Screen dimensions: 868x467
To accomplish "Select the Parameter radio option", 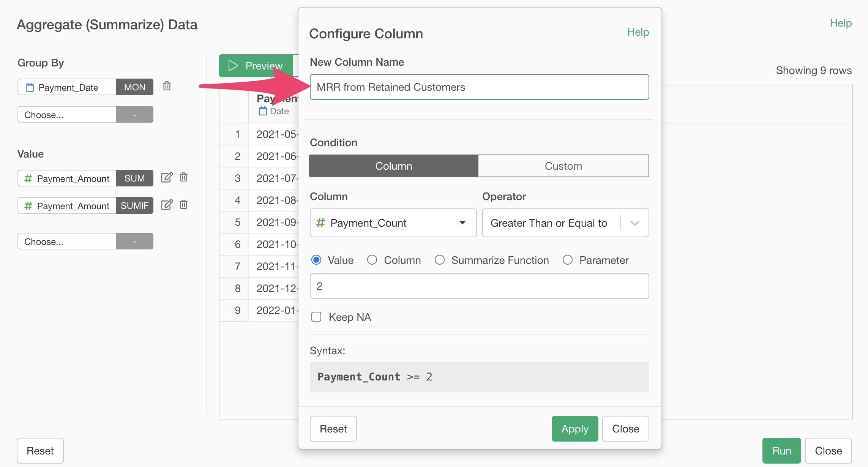I will [x=568, y=260].
